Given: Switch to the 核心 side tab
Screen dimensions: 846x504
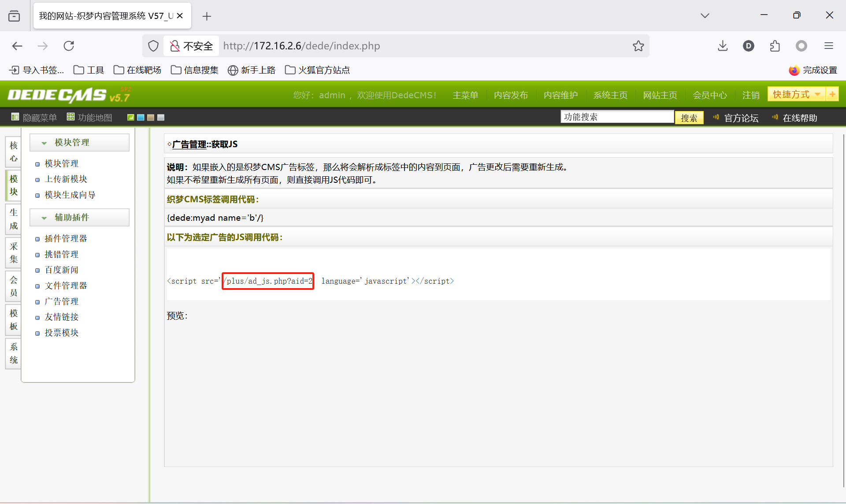Looking at the screenshot, I should coord(14,152).
